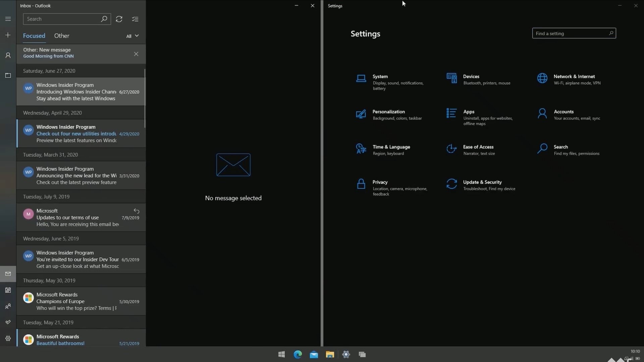Open 'Announcing the new lead' email
Screen dimensions: 644x362
click(81, 175)
